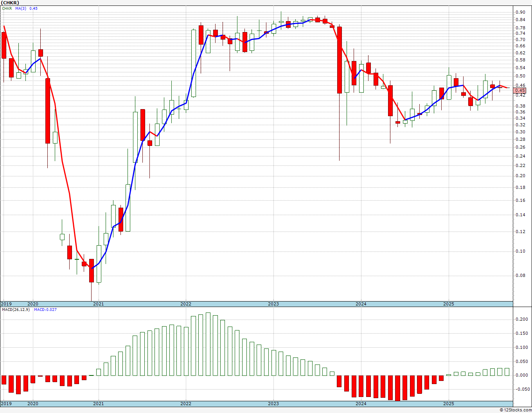The width and height of the screenshot is (532, 413).
Task: Click the 0.200 MACD axis label
Action: (521, 319)
